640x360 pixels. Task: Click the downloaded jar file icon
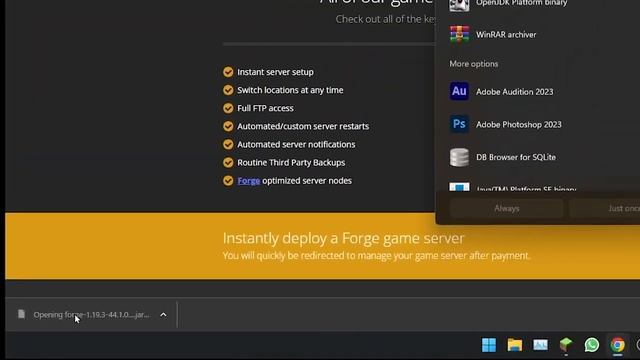(21, 314)
